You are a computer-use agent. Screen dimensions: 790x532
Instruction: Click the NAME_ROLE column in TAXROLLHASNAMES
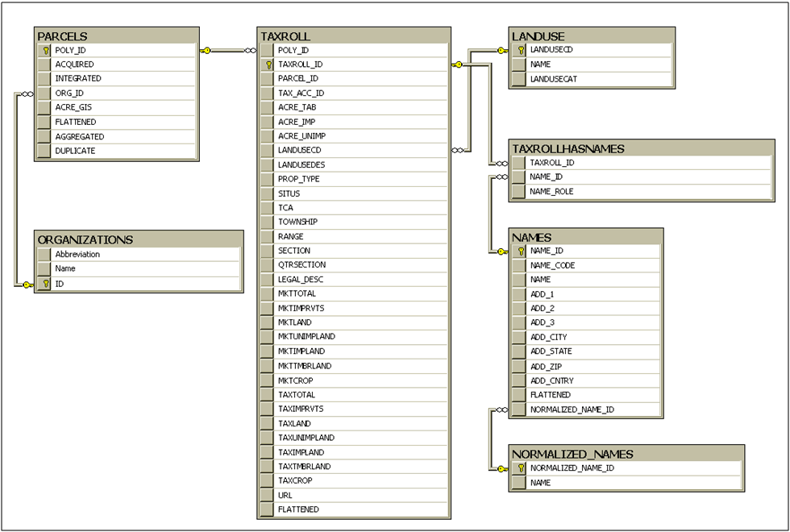tap(642, 192)
